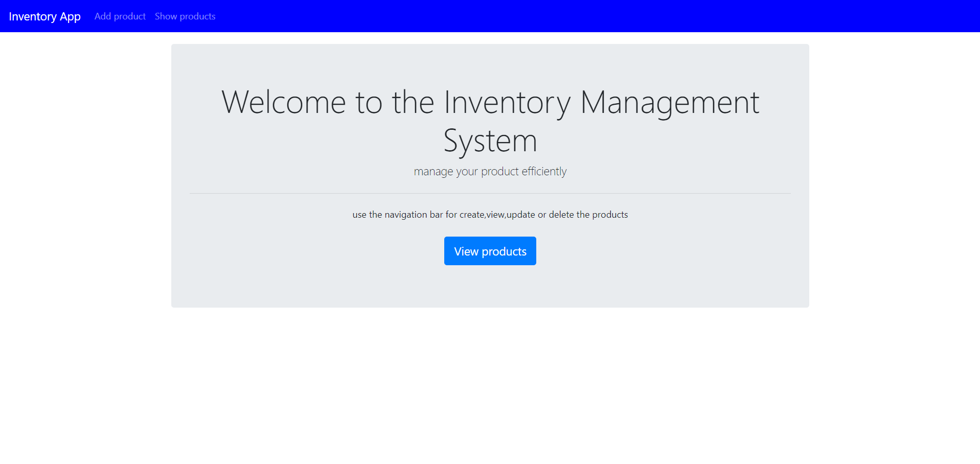Screen dimensions: 980x464
Task: Click white margin left of the gray panel
Action: pos(85,174)
